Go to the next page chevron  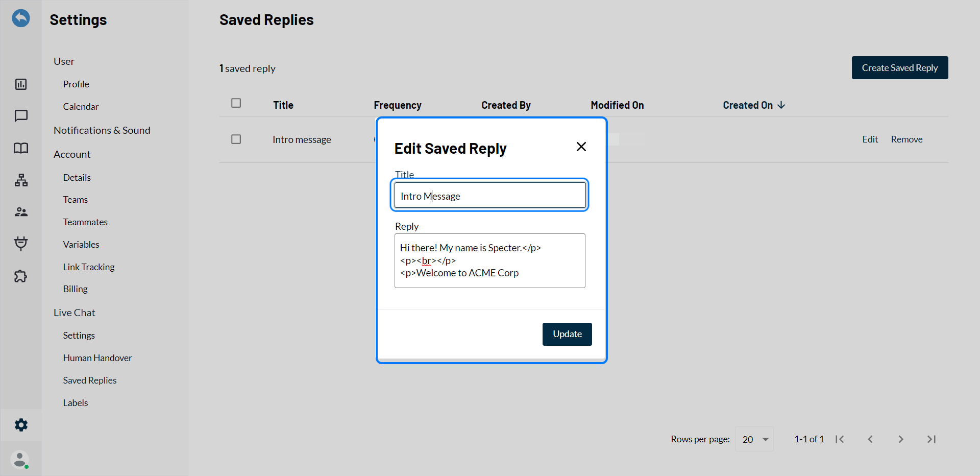coord(901,439)
